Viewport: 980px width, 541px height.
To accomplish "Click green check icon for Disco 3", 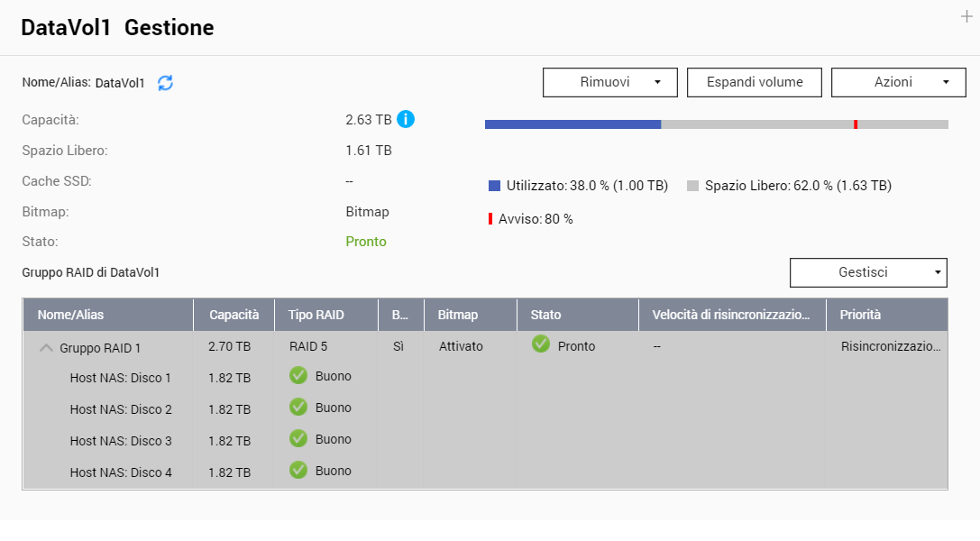I will (x=298, y=439).
